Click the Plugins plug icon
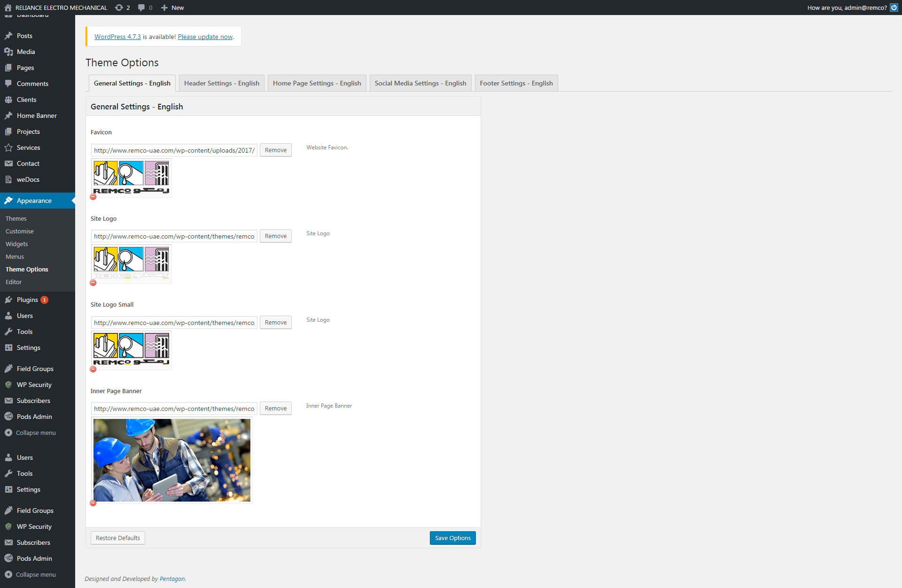 tap(8, 300)
